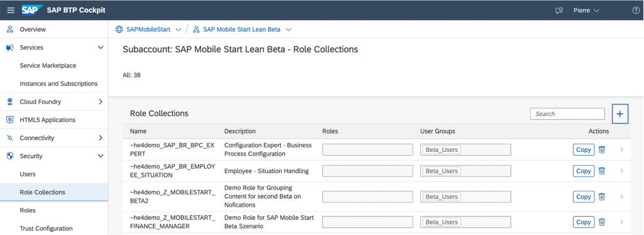
Task: Expand the Connectivity section
Action: point(101,138)
